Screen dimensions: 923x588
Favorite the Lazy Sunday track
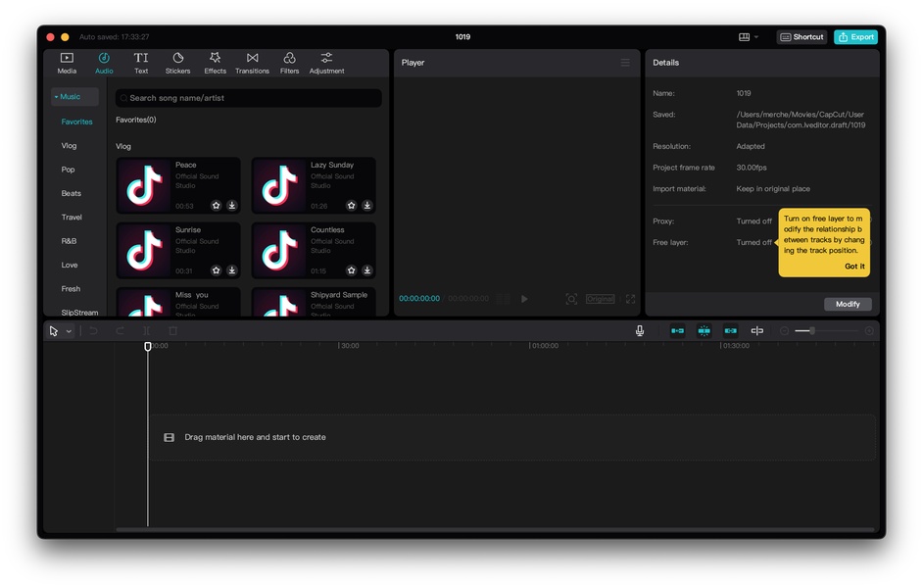tap(351, 206)
